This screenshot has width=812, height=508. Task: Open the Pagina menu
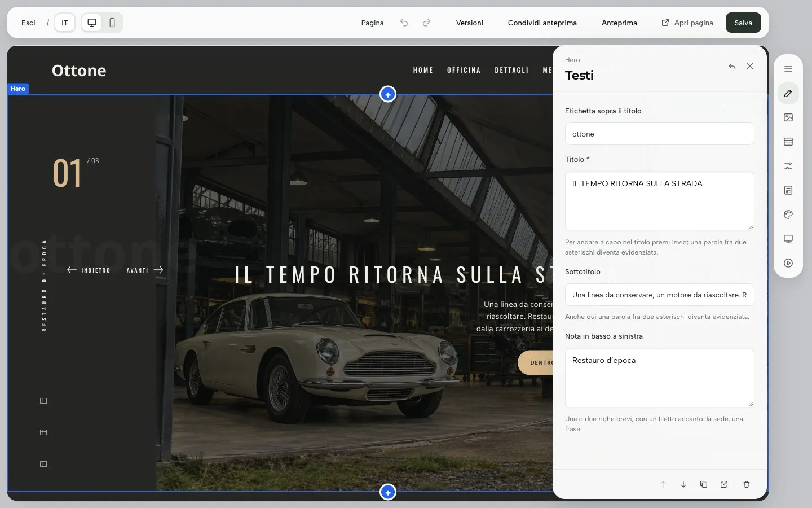[x=372, y=23]
